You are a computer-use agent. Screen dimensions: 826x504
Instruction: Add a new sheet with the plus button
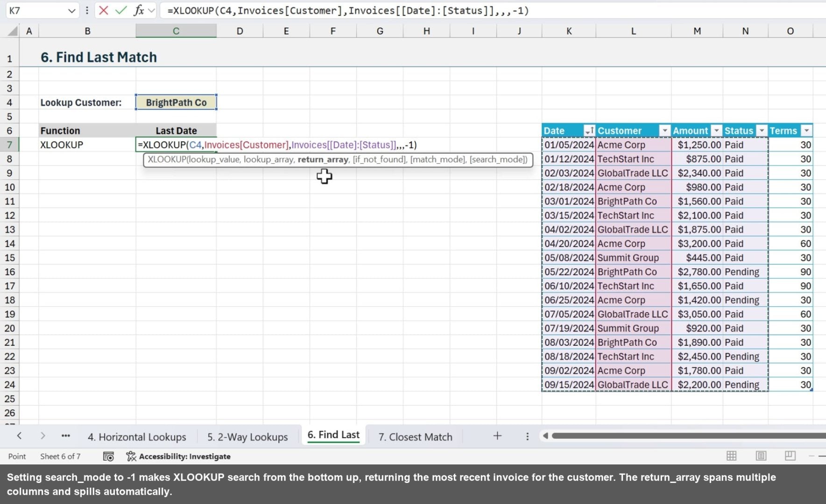(497, 436)
